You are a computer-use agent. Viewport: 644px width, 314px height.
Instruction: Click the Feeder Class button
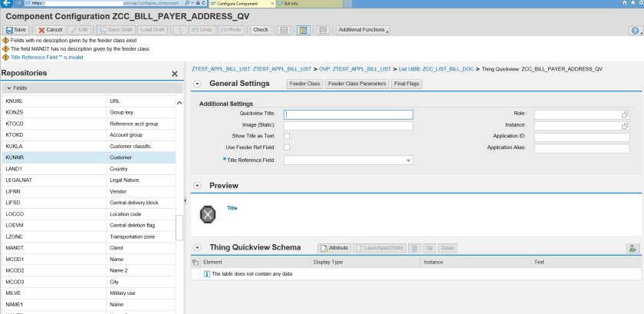(305, 84)
